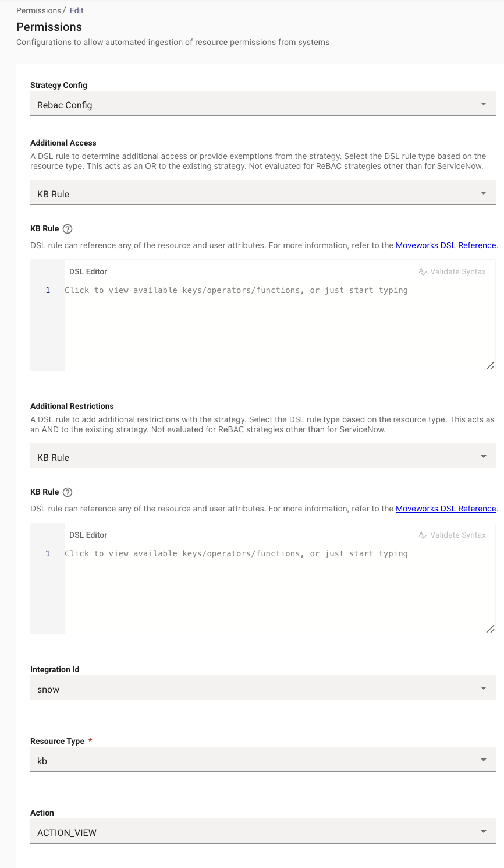The height and width of the screenshot is (868, 504).
Task: Click line number 1 in first DSL editor
Action: (48, 290)
